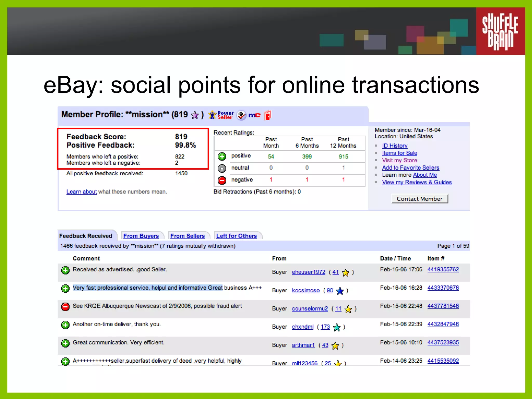Click 'Member since: Mar-16-04' text
The width and height of the screenshot is (532, 399).
point(408,130)
